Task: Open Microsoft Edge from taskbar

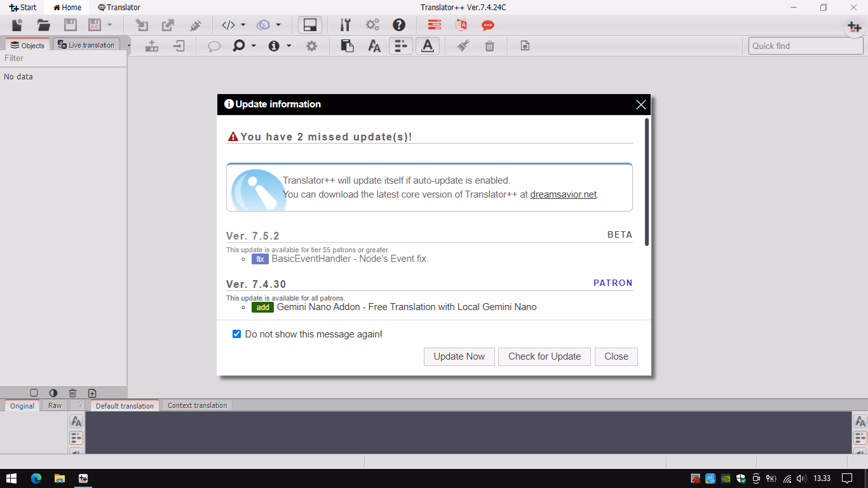Action: click(x=36, y=478)
